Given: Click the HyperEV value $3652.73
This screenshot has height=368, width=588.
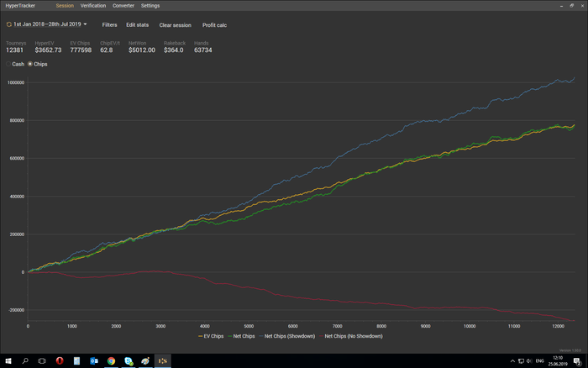Looking at the screenshot, I should tap(48, 50).
